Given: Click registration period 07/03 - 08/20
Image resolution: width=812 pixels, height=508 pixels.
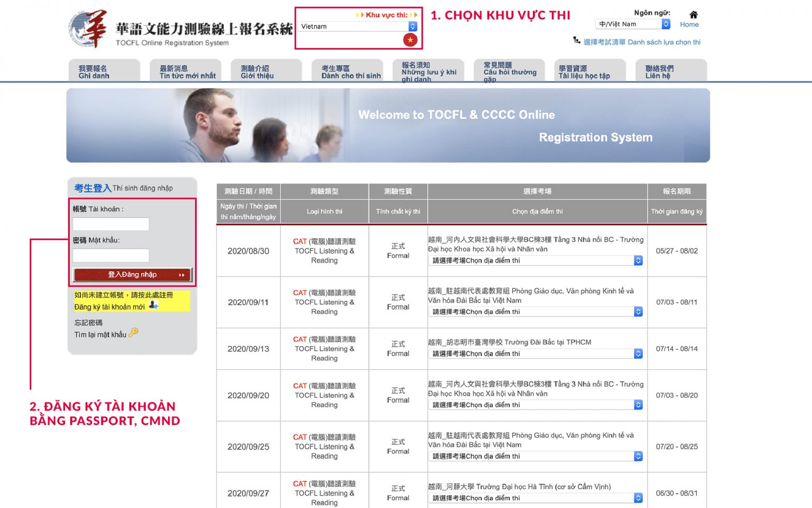Looking at the screenshot, I should 677,395.
